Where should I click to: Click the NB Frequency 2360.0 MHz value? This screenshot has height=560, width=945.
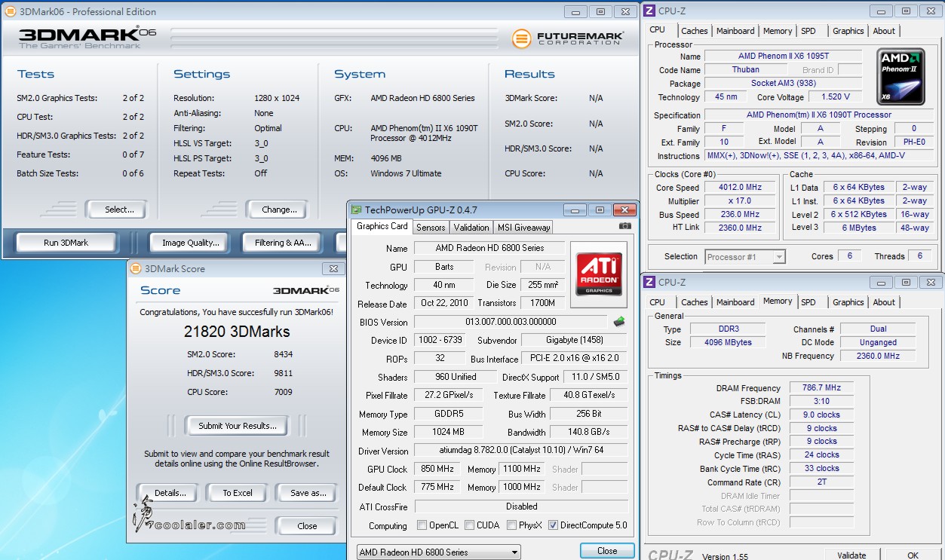[878, 356]
